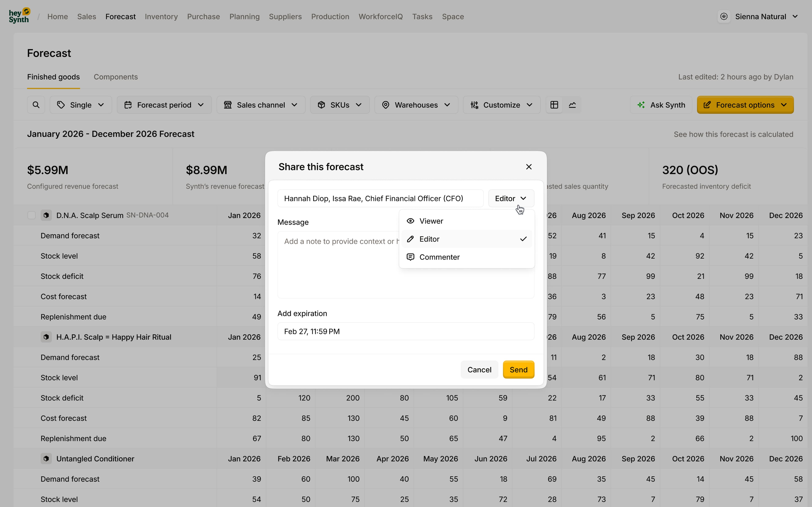
Task: Cancel sharing the forecast
Action: point(479,369)
